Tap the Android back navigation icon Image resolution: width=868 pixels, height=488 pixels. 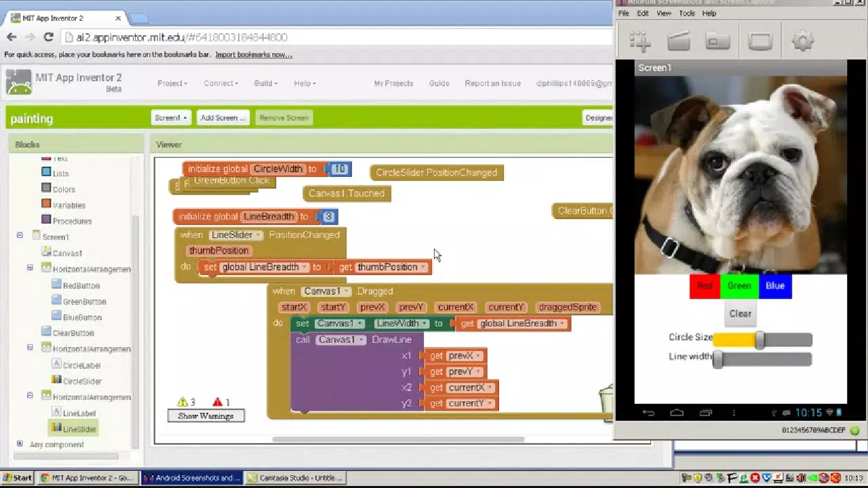[x=648, y=413]
